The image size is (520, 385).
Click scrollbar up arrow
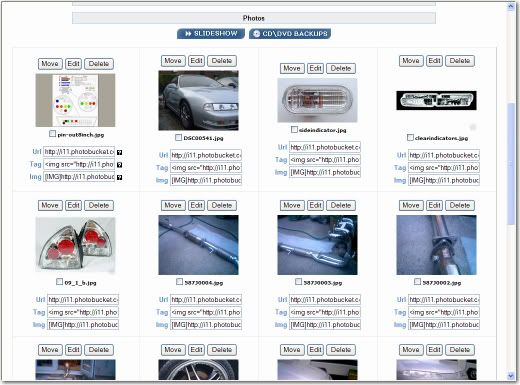point(511,6)
